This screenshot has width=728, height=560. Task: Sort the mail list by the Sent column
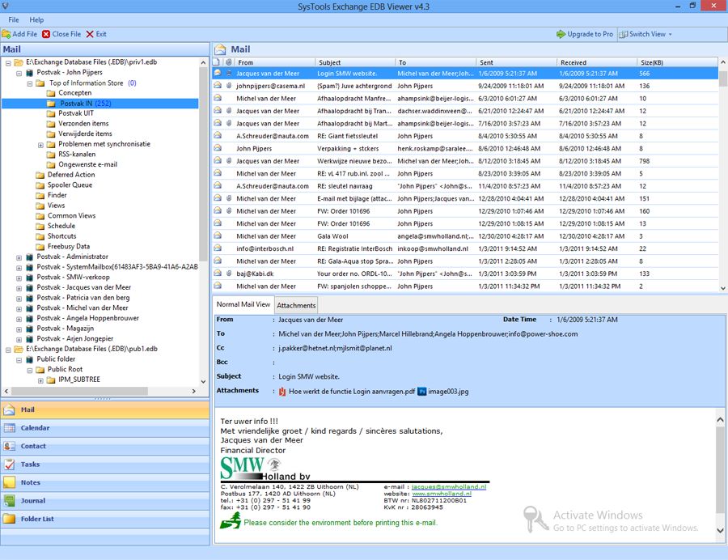516,62
